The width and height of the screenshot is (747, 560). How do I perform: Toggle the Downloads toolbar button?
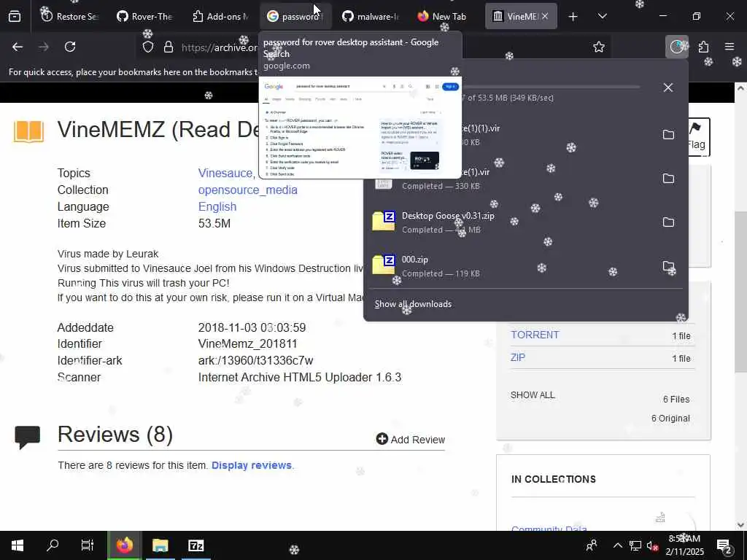click(676, 47)
